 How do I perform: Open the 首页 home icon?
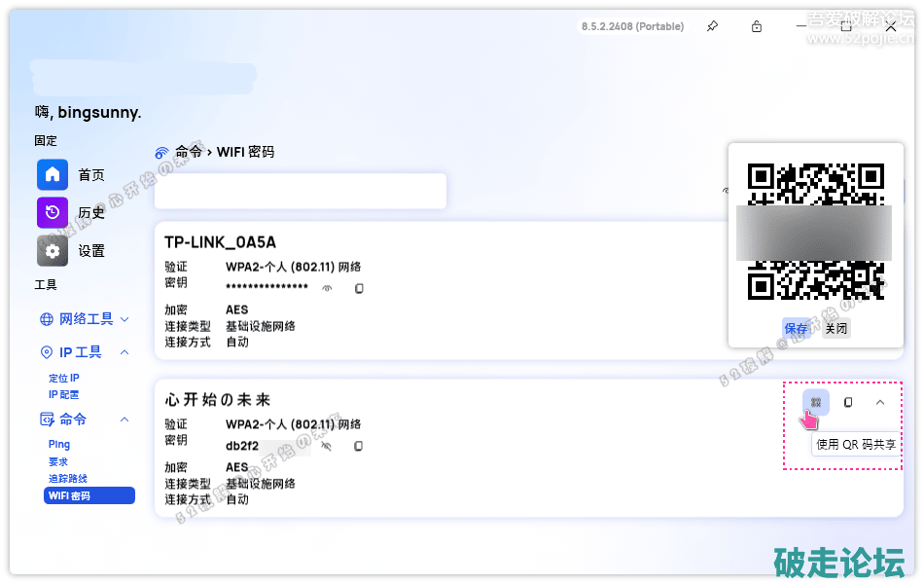click(x=53, y=175)
